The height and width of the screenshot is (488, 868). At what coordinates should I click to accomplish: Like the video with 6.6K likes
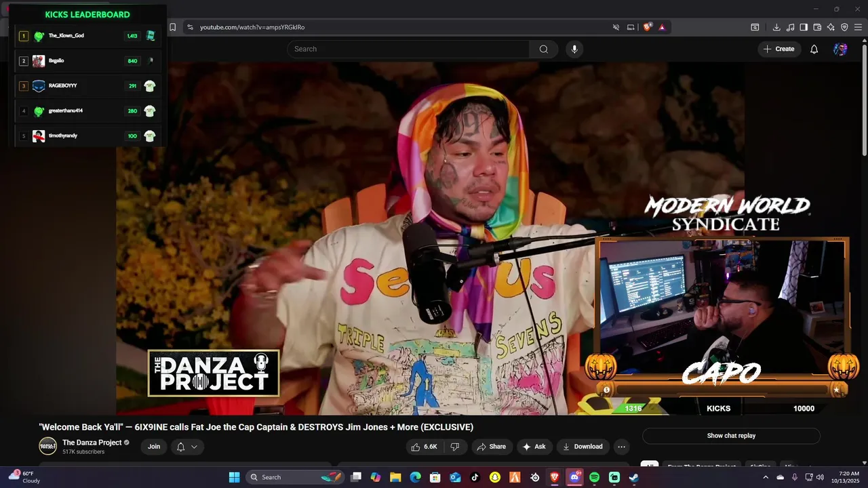(424, 447)
